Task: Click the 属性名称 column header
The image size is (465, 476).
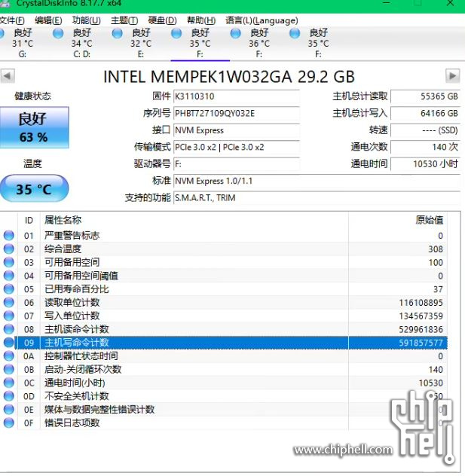Action: [x=194, y=220]
